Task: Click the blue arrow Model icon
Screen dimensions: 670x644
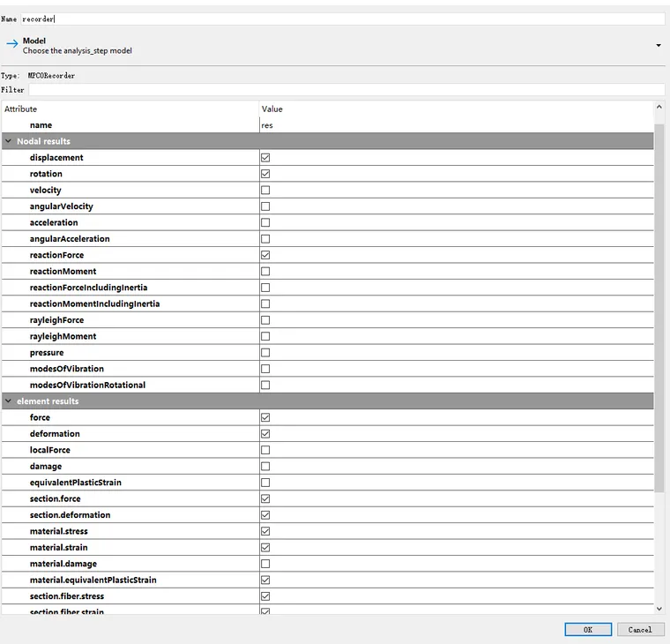Action: pos(12,44)
